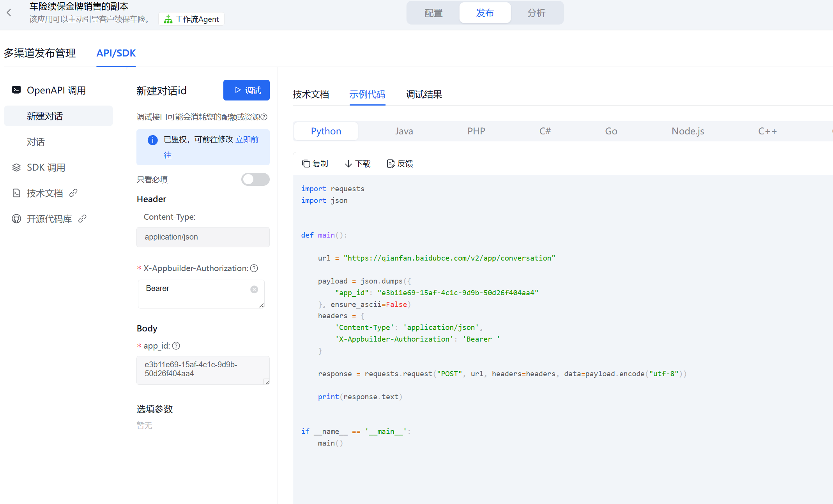The width and height of the screenshot is (833, 504).
Task: Switch to the 调试结果 tab
Action: click(424, 94)
